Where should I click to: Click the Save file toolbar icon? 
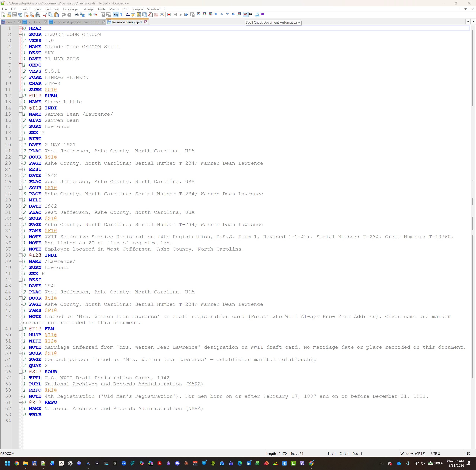tap(15, 15)
